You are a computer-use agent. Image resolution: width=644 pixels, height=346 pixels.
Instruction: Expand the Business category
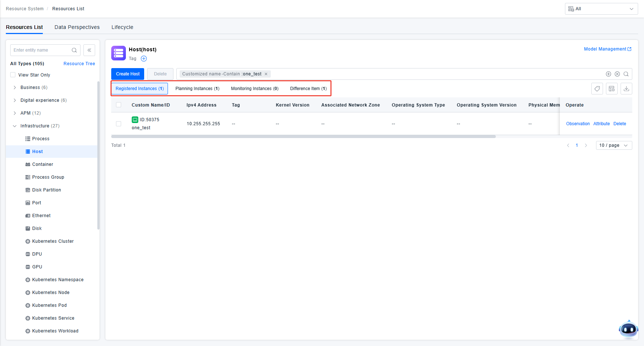[15, 88]
